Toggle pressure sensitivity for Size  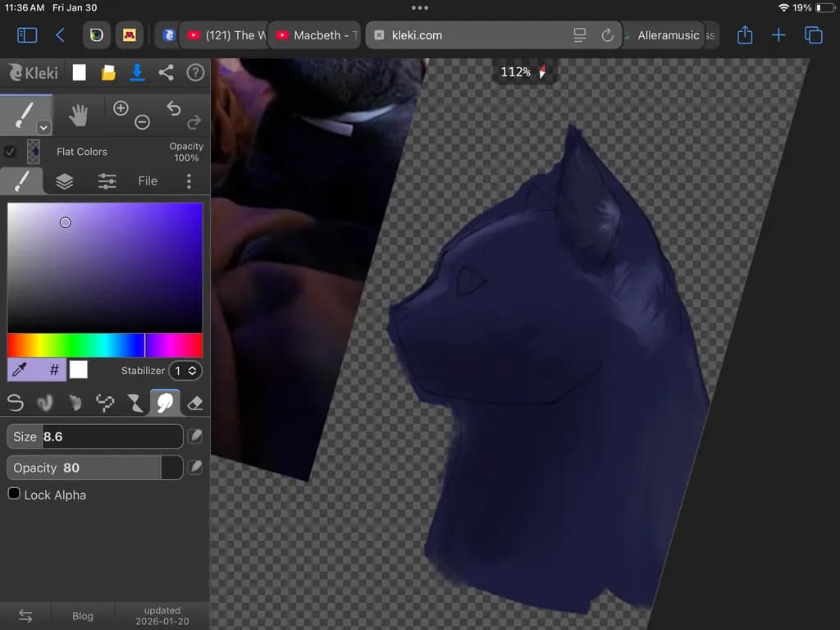click(195, 436)
